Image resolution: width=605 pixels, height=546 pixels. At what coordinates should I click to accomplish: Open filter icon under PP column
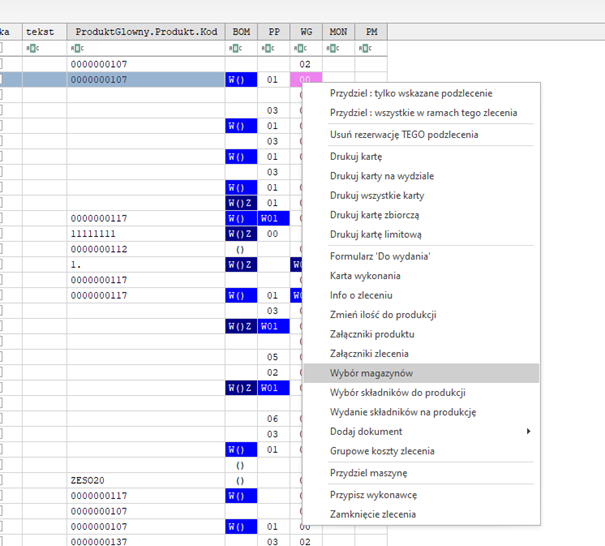268,48
